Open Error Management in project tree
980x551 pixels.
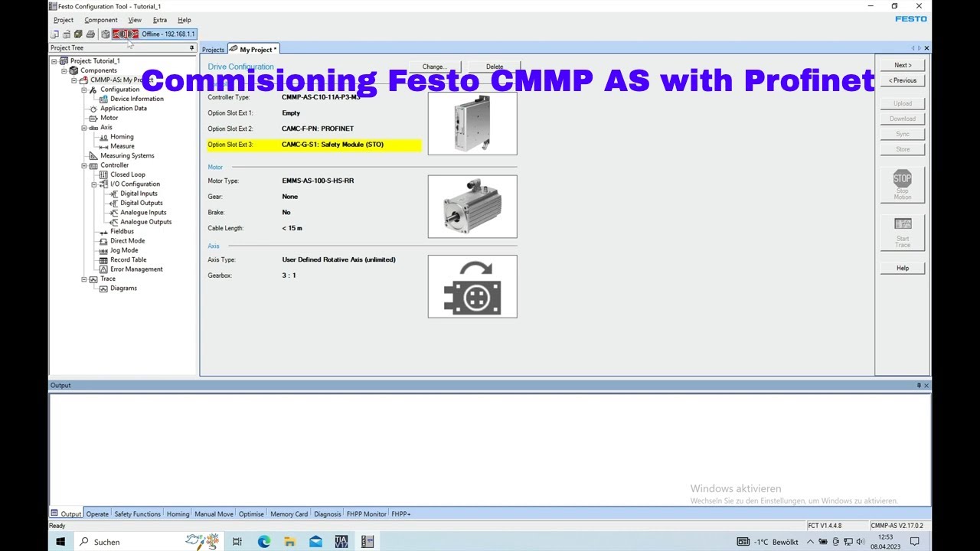click(x=136, y=269)
